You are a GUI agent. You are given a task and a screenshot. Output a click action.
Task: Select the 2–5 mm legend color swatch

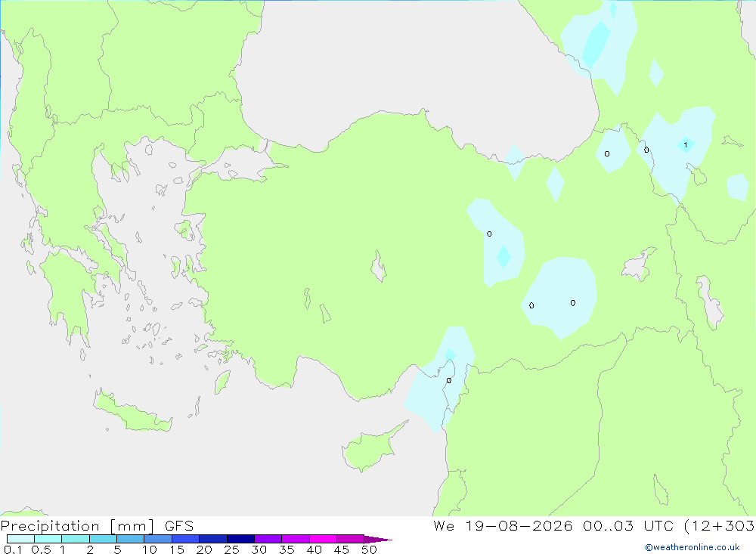coord(103,539)
